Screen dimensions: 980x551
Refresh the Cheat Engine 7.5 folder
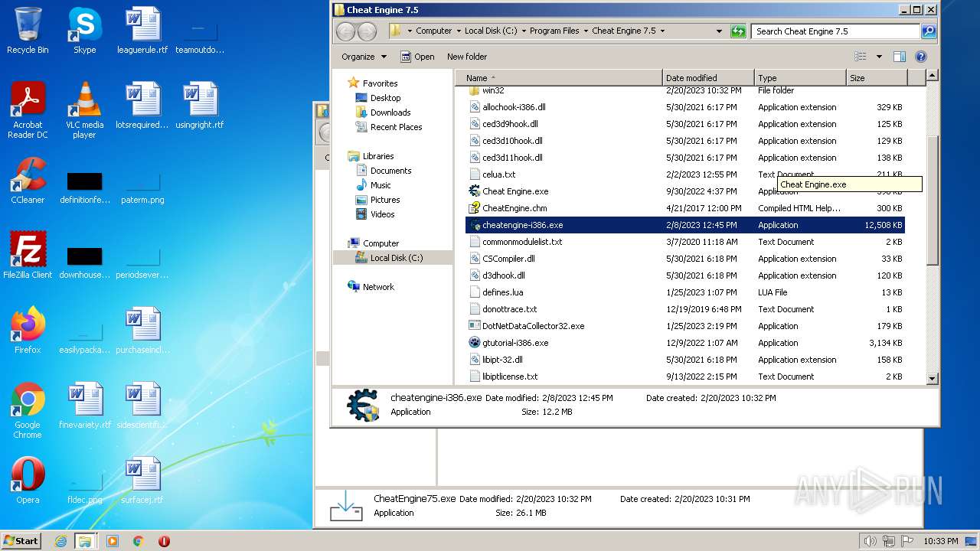point(738,31)
